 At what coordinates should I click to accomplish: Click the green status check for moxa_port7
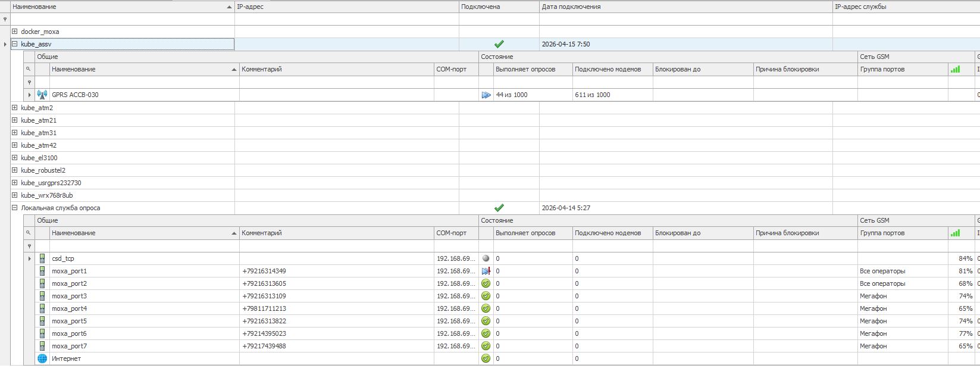pyautogui.click(x=486, y=346)
